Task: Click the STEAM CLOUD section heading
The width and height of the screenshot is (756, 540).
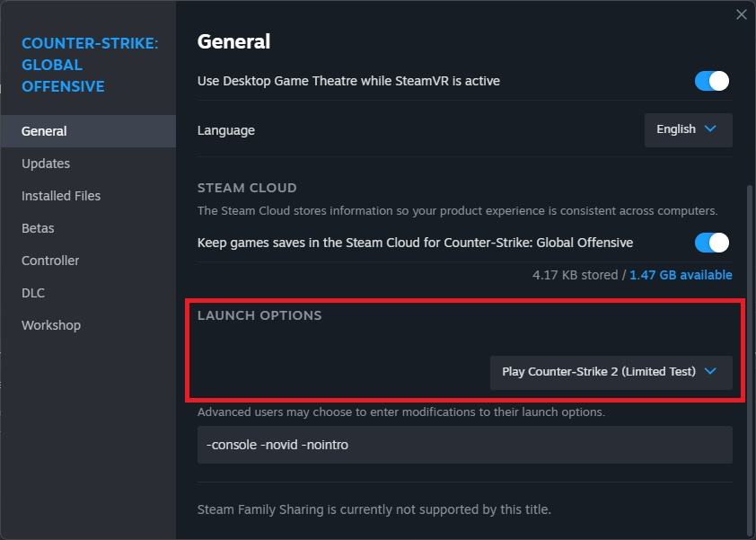Action: (x=247, y=188)
